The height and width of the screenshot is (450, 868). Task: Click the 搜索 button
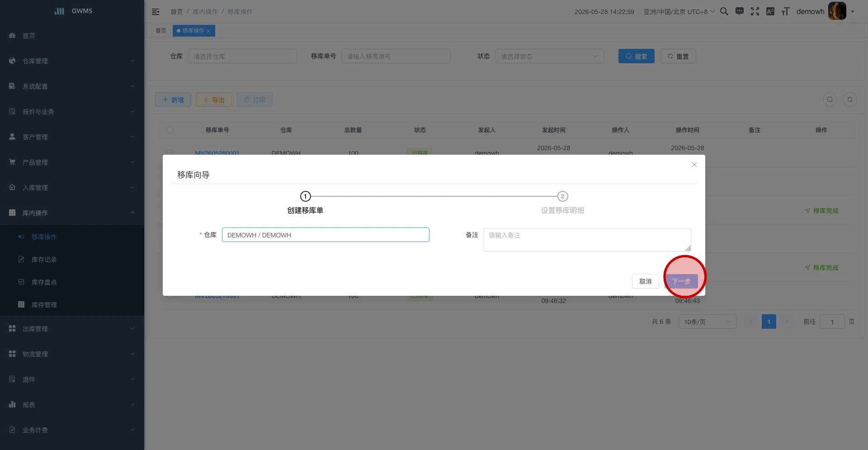point(637,56)
